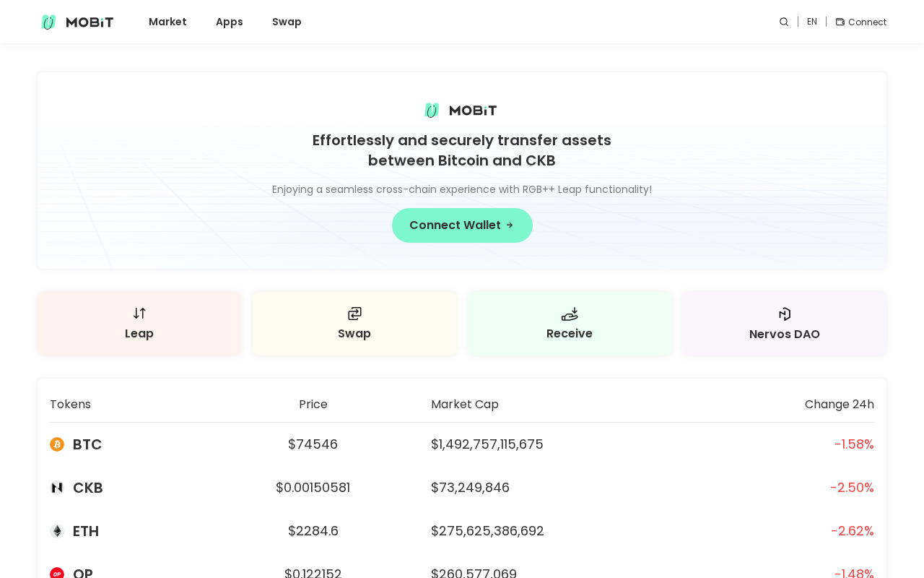Open the EN language selector
Viewport: 924px width, 578px height.
click(812, 22)
